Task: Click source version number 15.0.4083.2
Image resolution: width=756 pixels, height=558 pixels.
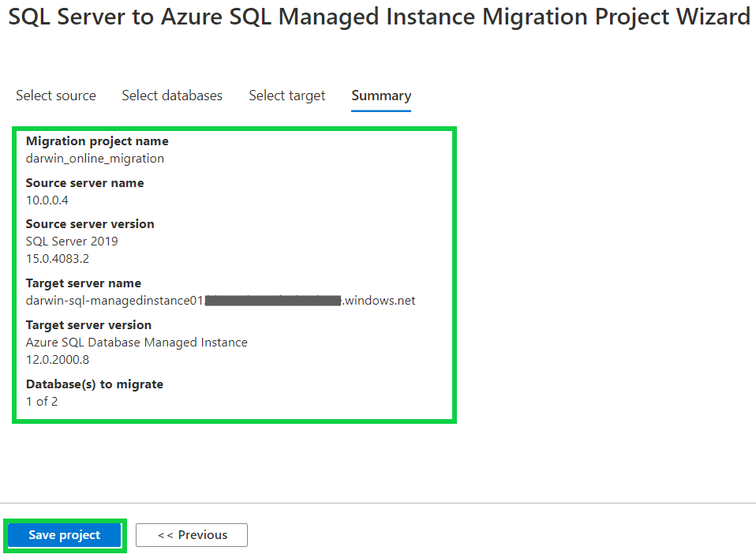Action: pos(58,259)
